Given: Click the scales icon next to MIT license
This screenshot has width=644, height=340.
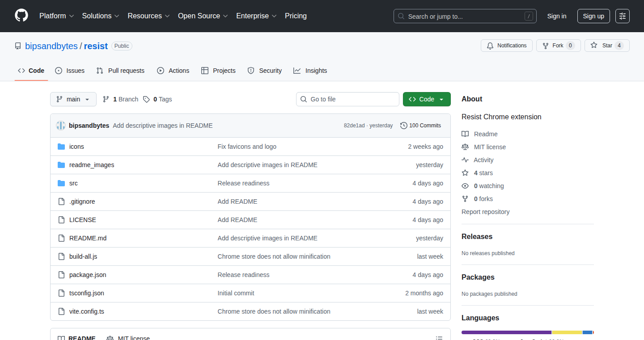Looking at the screenshot, I should tap(465, 147).
